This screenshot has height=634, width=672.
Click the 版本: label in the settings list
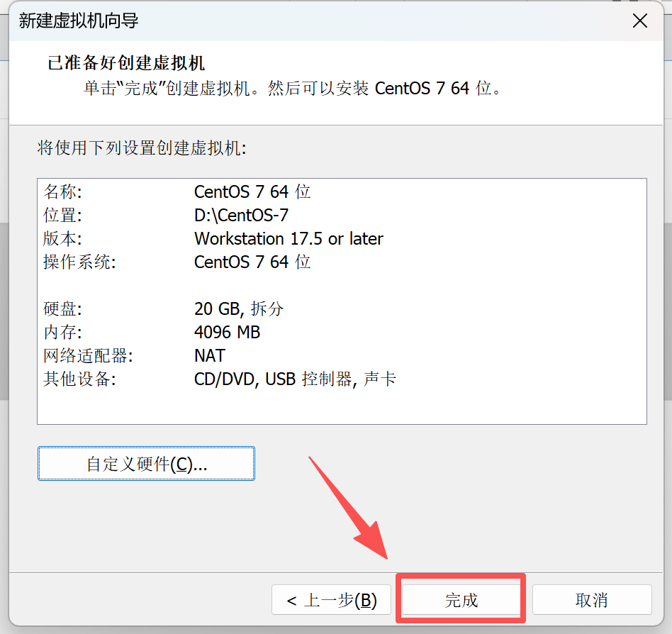tap(62, 239)
